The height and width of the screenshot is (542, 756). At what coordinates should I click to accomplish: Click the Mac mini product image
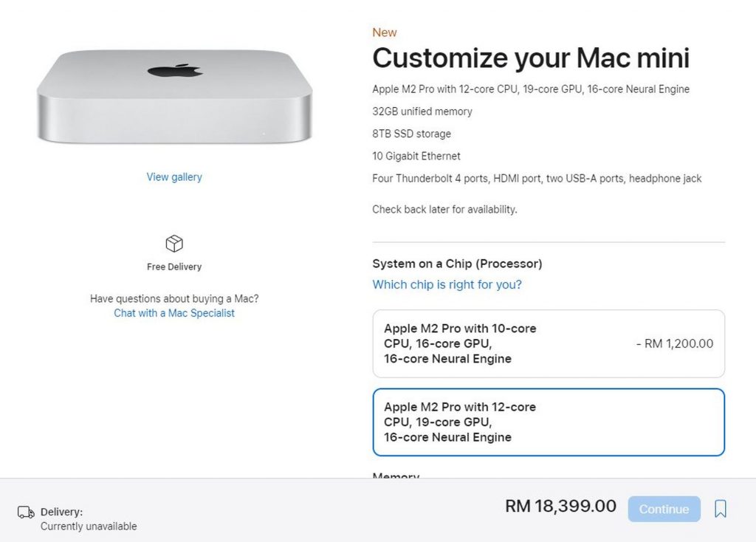(x=174, y=96)
